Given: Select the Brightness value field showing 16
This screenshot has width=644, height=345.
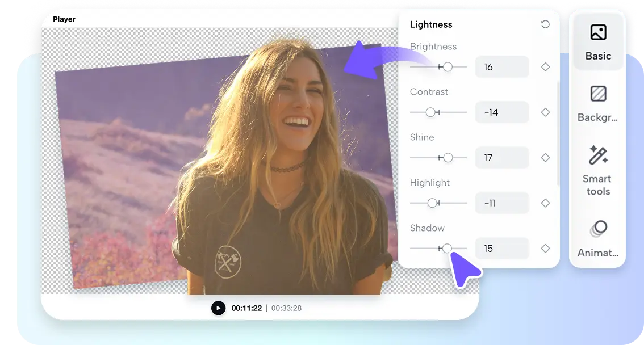Looking at the screenshot, I should click(502, 66).
